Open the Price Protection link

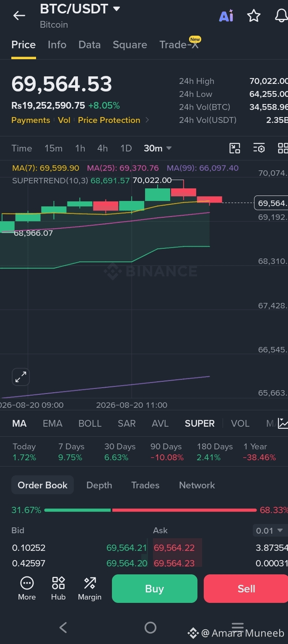[109, 120]
